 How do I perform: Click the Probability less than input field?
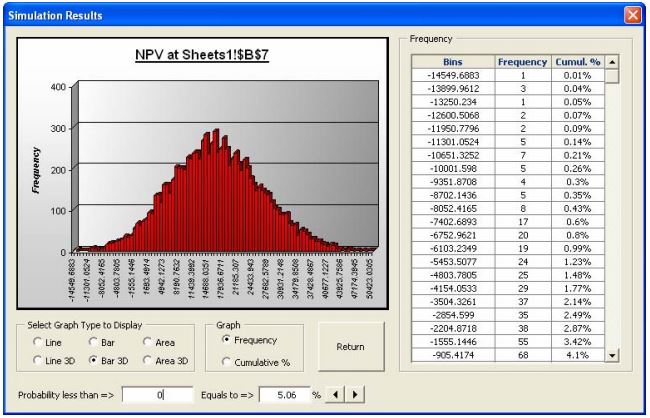pos(158,395)
